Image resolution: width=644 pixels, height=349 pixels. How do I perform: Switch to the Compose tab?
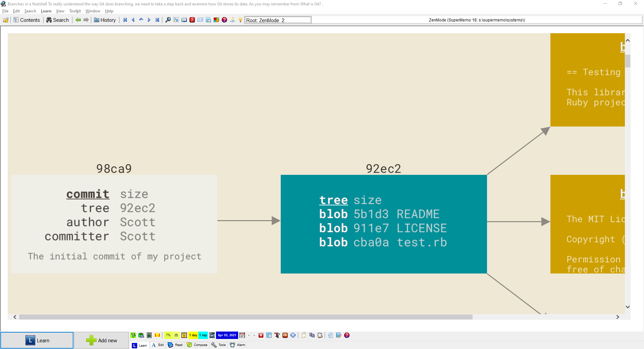click(197, 345)
